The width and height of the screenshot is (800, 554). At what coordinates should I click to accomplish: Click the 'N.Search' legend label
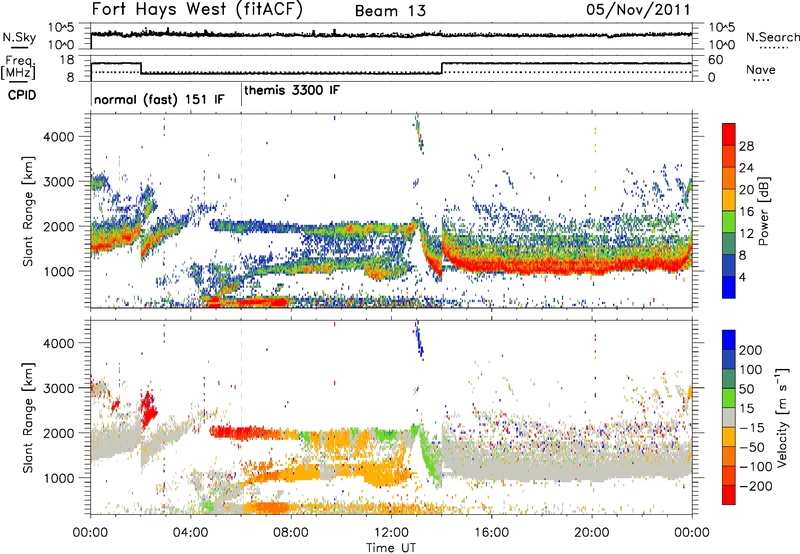pyautogui.click(x=772, y=37)
